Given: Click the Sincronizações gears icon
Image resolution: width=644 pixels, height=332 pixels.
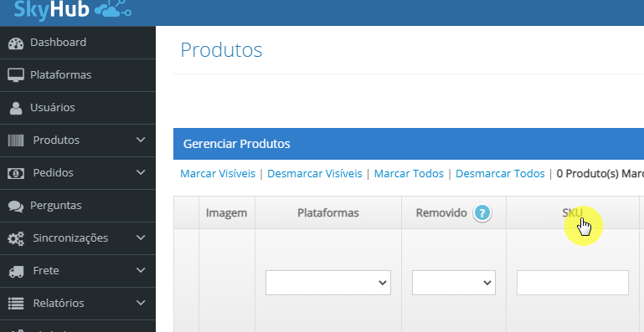Looking at the screenshot, I should 16,238.
